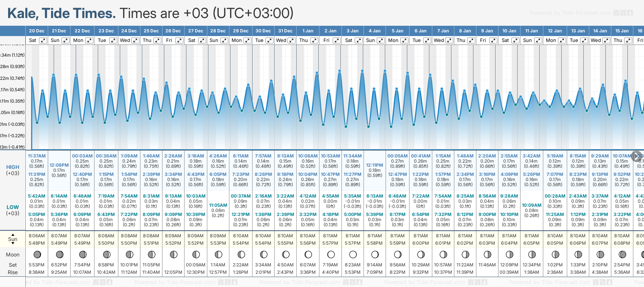Open expanded view for Thu 1 Jan
This screenshot has width=644, height=287.
pyautogui.click(x=314, y=40)
